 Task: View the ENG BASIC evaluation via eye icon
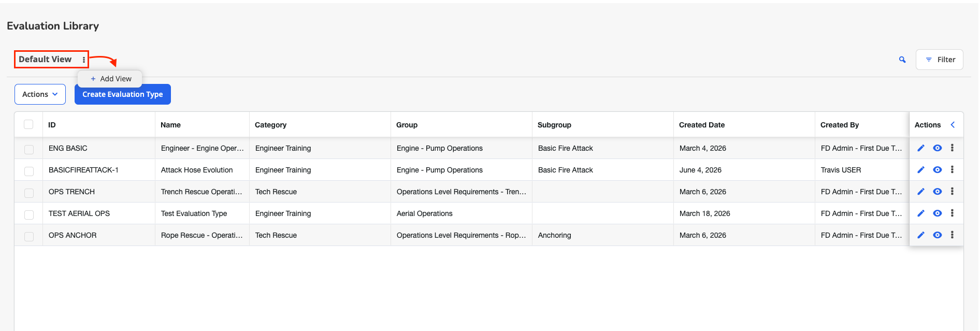point(938,148)
